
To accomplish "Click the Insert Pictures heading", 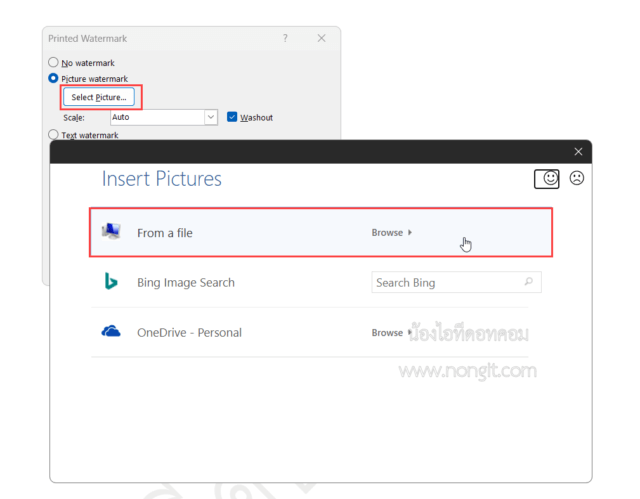I will 162,179.
